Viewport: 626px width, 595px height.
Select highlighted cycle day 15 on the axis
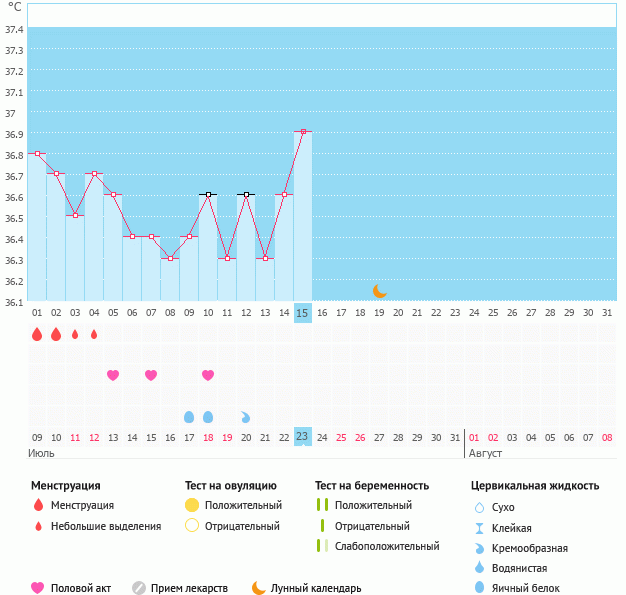pyautogui.click(x=302, y=313)
